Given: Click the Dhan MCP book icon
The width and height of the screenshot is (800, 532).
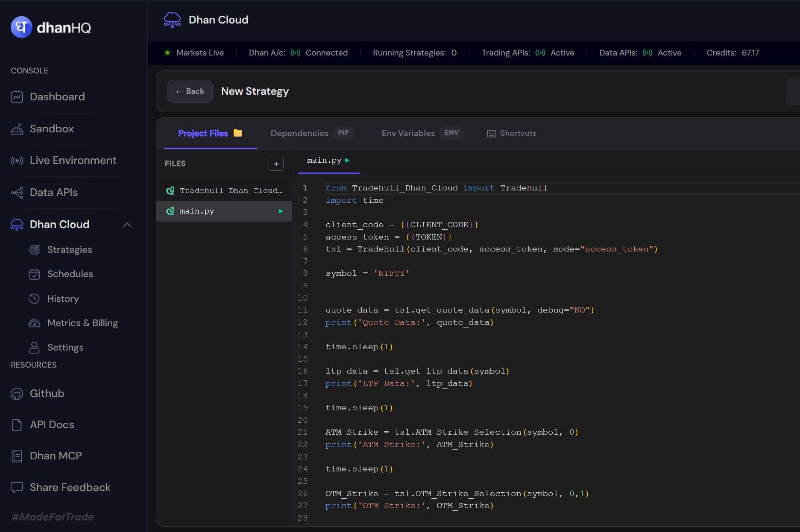Looking at the screenshot, I should coord(17,456).
